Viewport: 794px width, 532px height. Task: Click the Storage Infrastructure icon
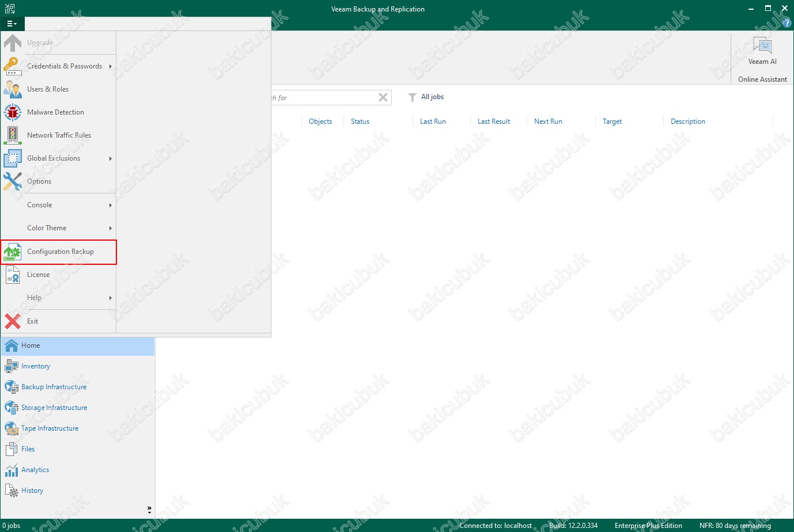point(12,408)
